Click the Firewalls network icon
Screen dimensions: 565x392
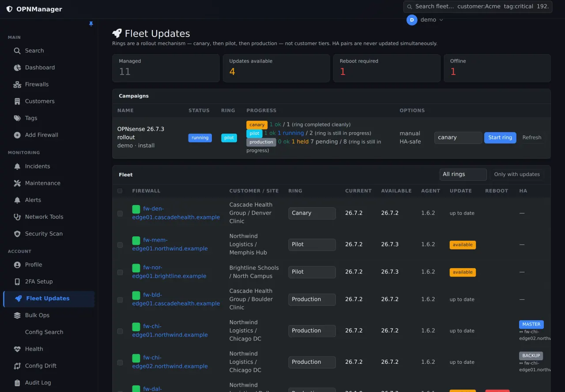click(x=17, y=84)
